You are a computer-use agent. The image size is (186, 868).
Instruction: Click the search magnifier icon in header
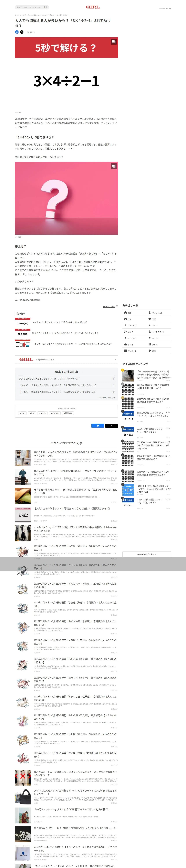click(46, 7)
